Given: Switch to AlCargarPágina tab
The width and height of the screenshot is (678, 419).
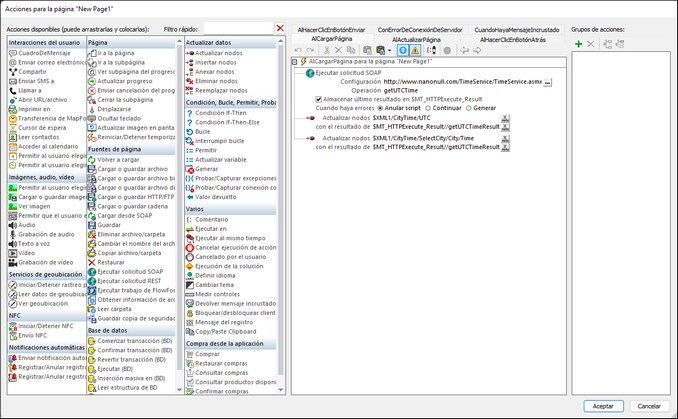Looking at the screenshot, I should coord(332,39).
